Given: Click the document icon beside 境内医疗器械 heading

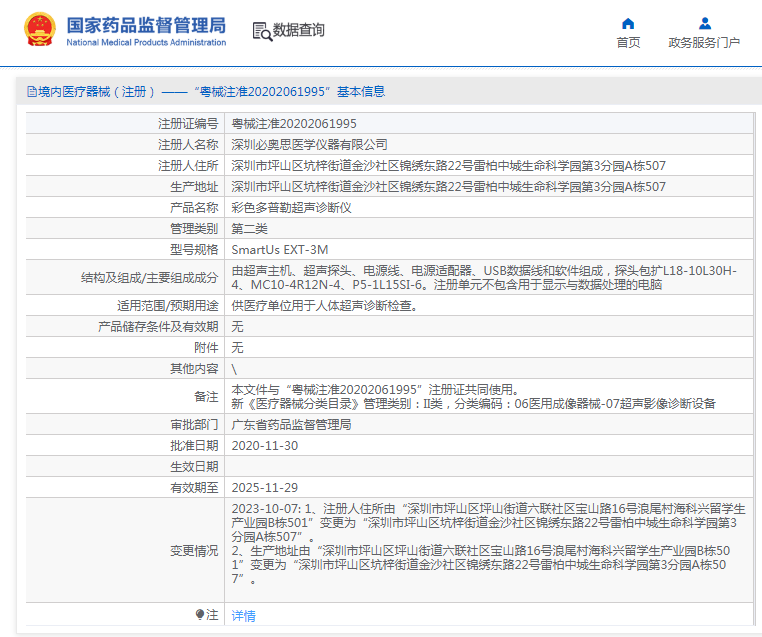Looking at the screenshot, I should pyautogui.click(x=31, y=92).
